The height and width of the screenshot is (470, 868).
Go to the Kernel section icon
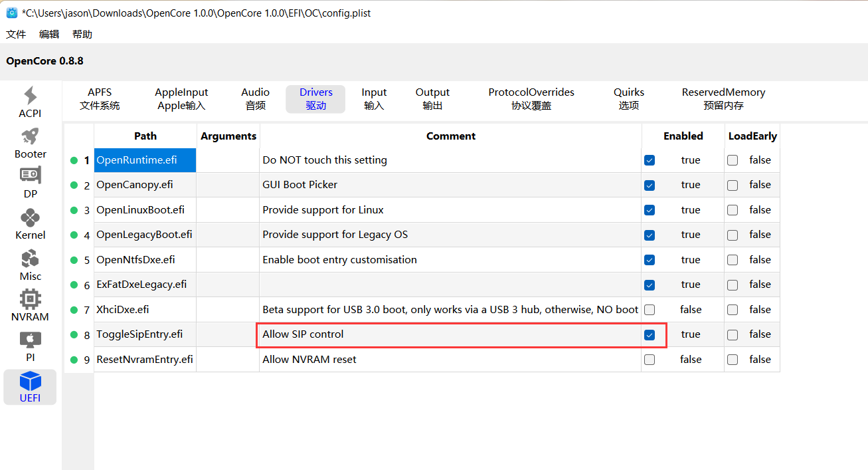(30, 217)
